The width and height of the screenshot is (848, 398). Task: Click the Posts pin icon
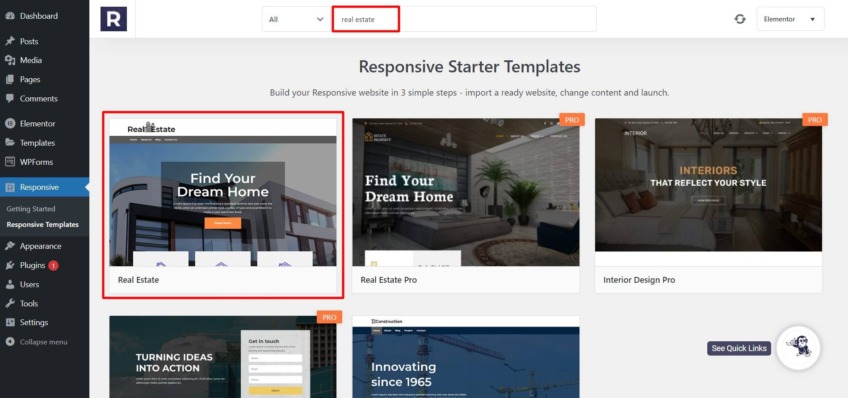10,41
